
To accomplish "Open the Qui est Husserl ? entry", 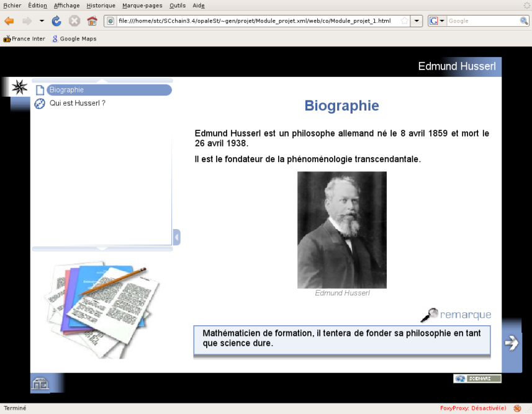I will [x=78, y=103].
